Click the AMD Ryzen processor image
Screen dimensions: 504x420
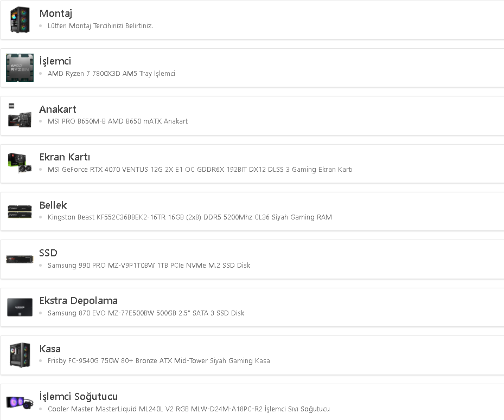point(20,68)
